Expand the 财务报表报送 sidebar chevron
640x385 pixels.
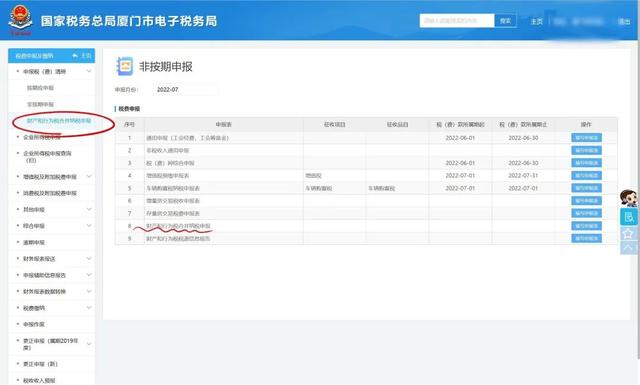point(89,258)
